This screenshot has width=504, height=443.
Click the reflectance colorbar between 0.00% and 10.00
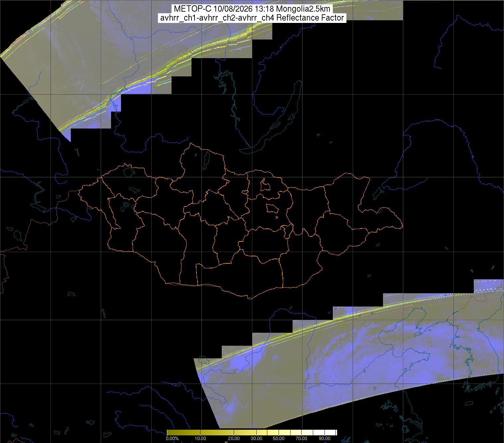pyautogui.click(x=184, y=432)
